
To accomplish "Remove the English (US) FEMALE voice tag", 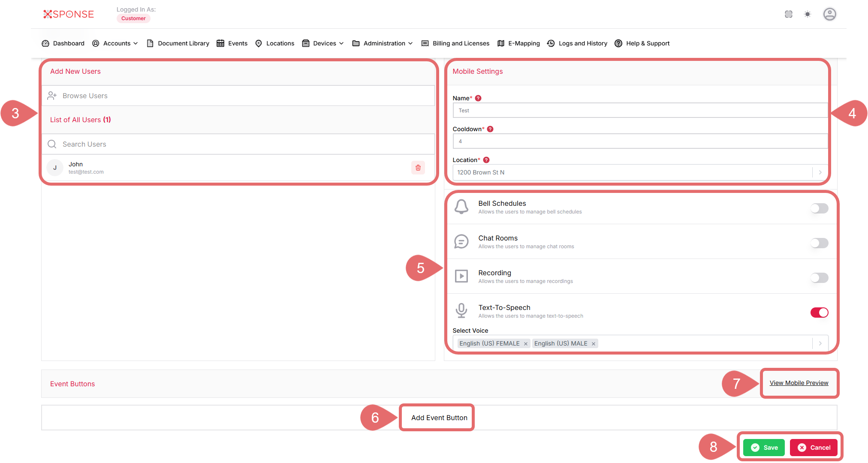I will point(525,344).
